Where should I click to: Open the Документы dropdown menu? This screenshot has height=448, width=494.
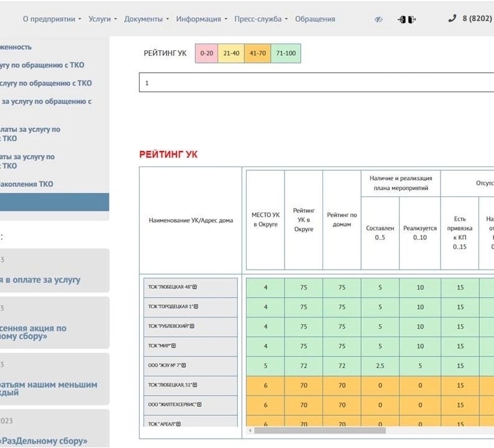pyautogui.click(x=146, y=19)
